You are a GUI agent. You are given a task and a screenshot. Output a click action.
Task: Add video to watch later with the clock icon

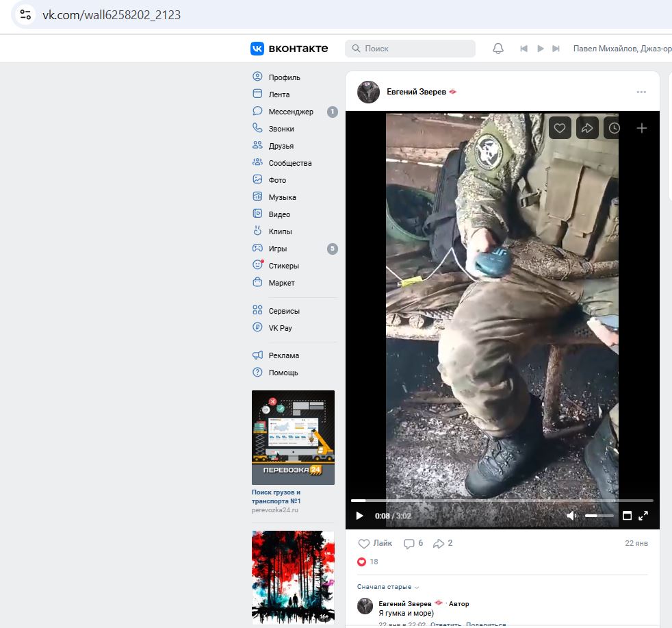tap(613, 128)
